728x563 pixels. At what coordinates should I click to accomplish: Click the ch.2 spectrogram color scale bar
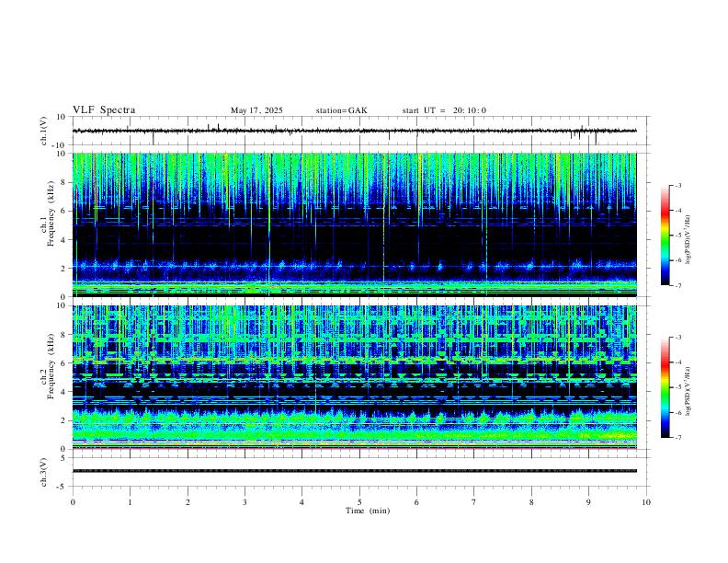pyautogui.click(x=665, y=387)
